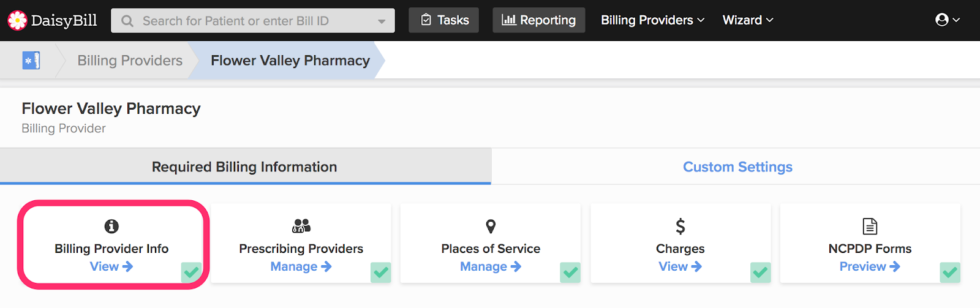Follow the Billing Providers breadcrumb link
The width and height of the screenshot is (980, 308).
[x=130, y=61]
